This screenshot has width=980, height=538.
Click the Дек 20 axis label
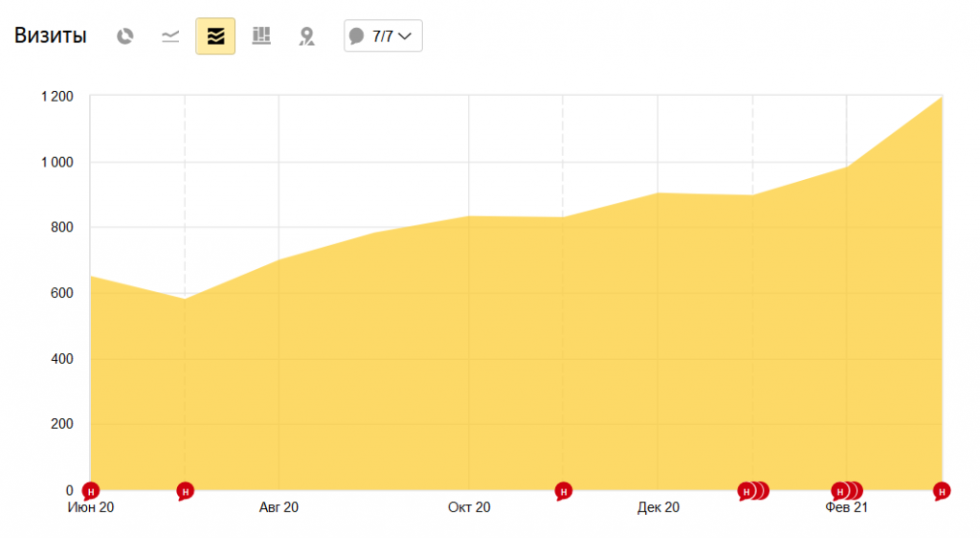click(x=658, y=507)
